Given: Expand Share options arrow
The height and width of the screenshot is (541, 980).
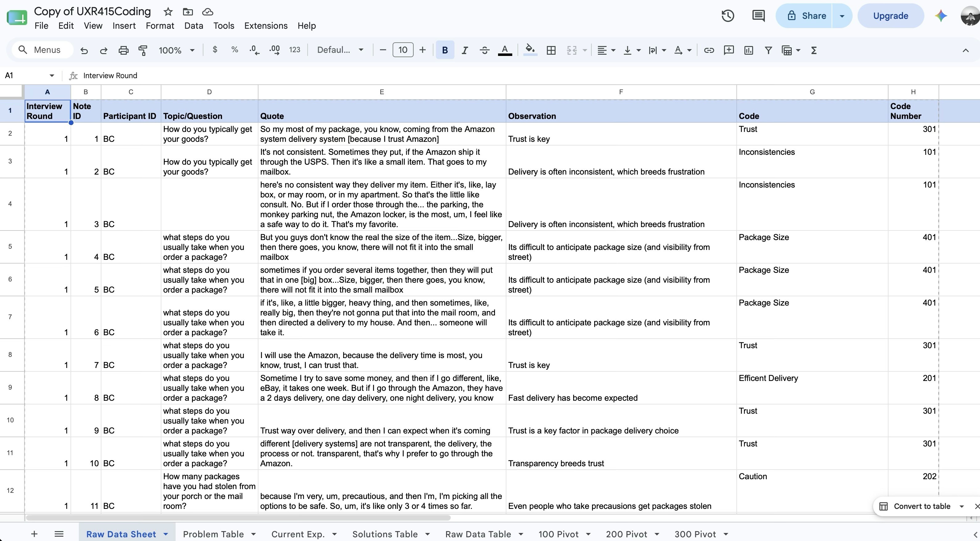Looking at the screenshot, I should (x=842, y=15).
